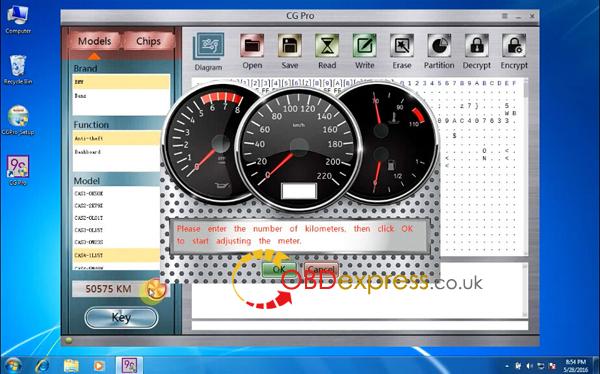Open Windows Explorer from the taskbar

click(x=71, y=366)
